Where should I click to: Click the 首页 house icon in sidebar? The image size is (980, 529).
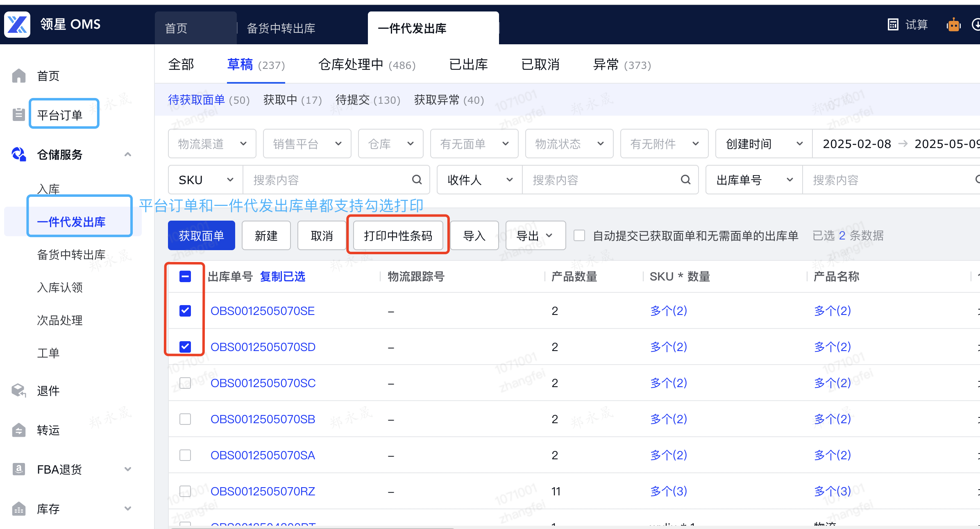[x=19, y=76]
